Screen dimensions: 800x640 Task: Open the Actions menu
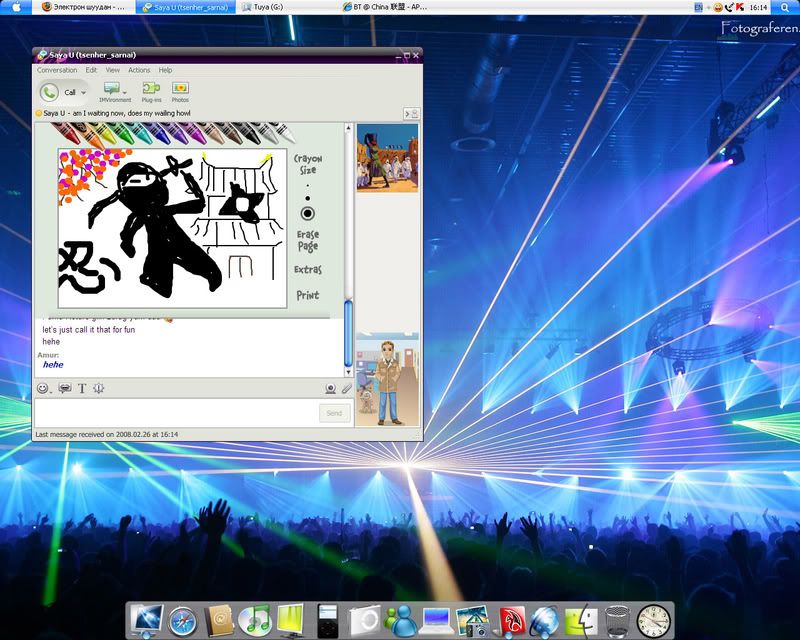pyautogui.click(x=139, y=70)
